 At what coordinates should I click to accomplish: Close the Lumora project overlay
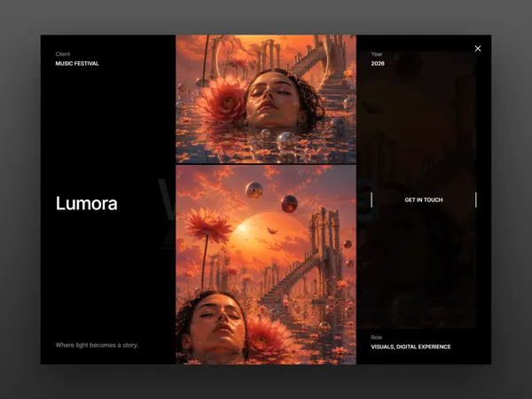coord(478,49)
